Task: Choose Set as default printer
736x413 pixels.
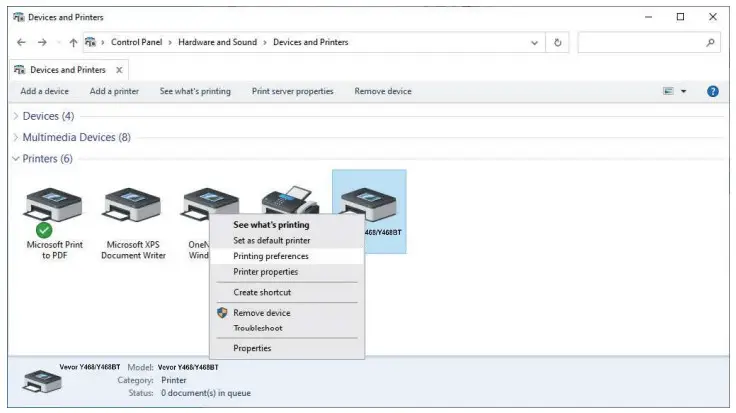Action: pyautogui.click(x=286, y=240)
